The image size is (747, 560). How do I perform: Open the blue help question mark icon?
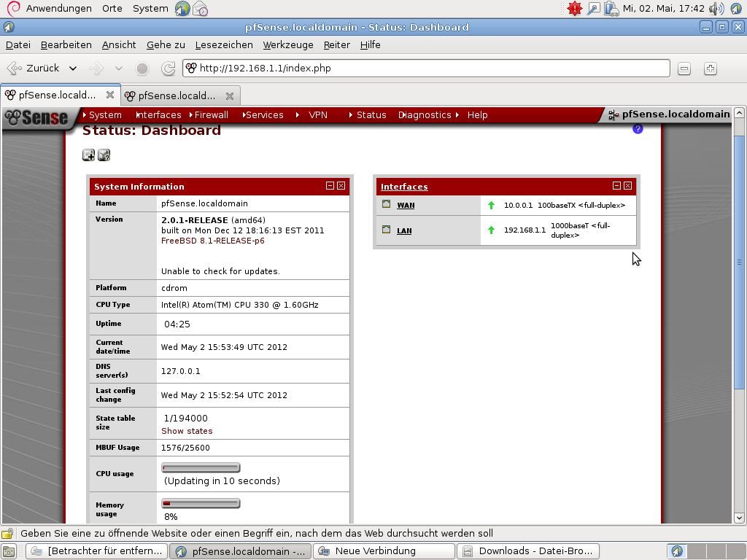pyautogui.click(x=638, y=128)
